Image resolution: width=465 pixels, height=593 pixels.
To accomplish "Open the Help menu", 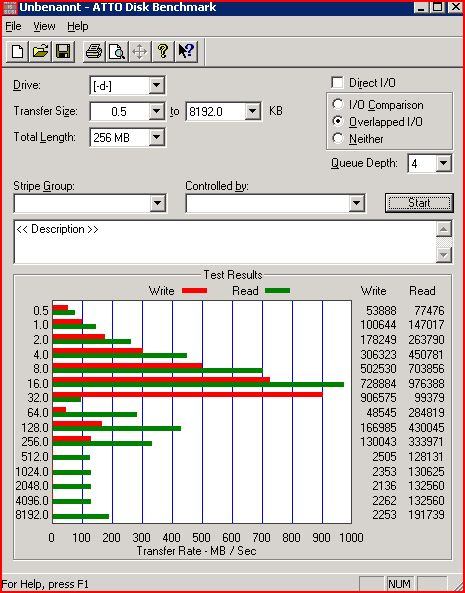I will click(78, 26).
